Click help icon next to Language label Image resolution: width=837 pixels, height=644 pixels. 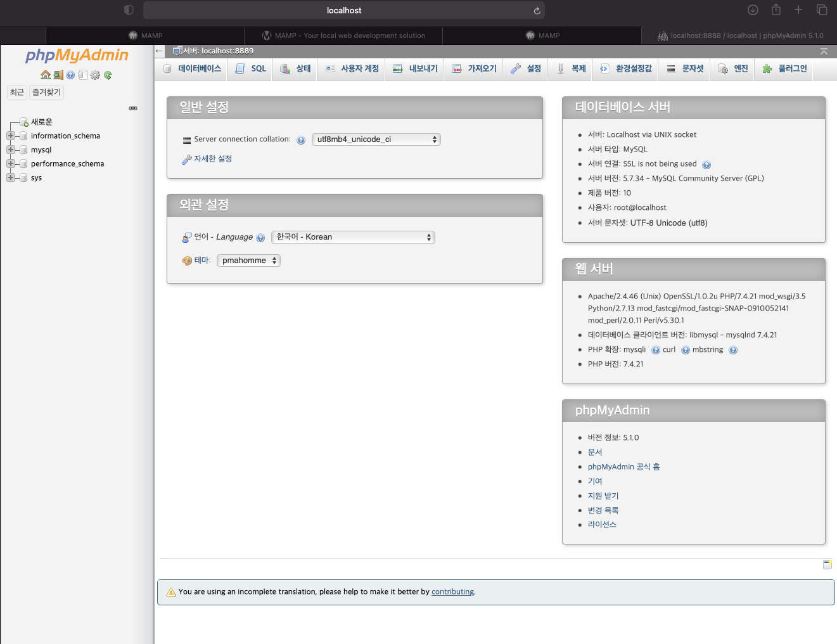click(x=260, y=238)
